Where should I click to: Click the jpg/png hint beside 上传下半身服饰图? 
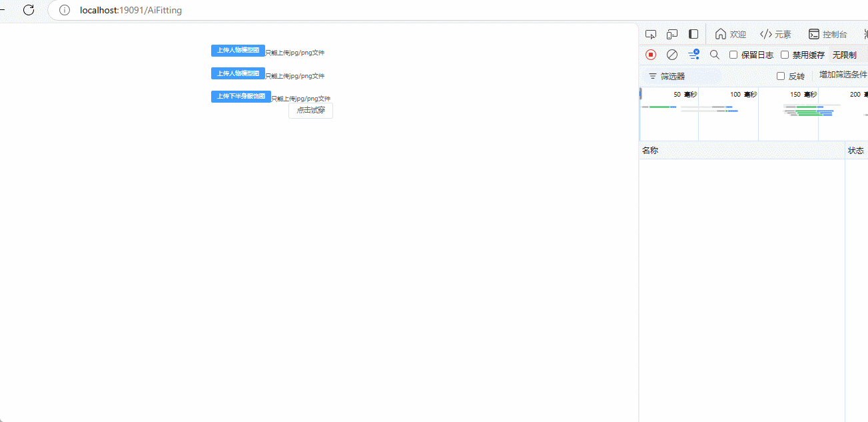coord(300,99)
